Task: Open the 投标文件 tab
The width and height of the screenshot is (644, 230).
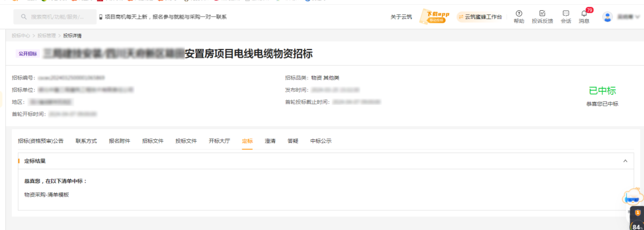Action: click(186, 141)
